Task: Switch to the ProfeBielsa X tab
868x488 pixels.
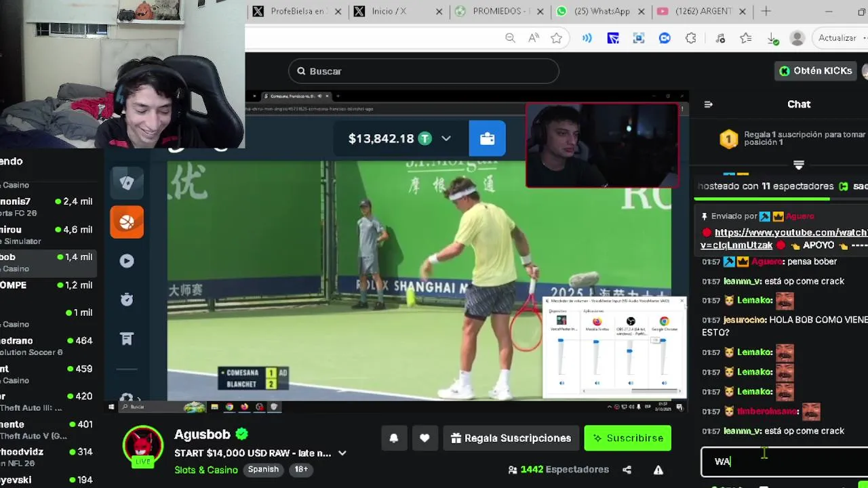Action: click(x=296, y=12)
